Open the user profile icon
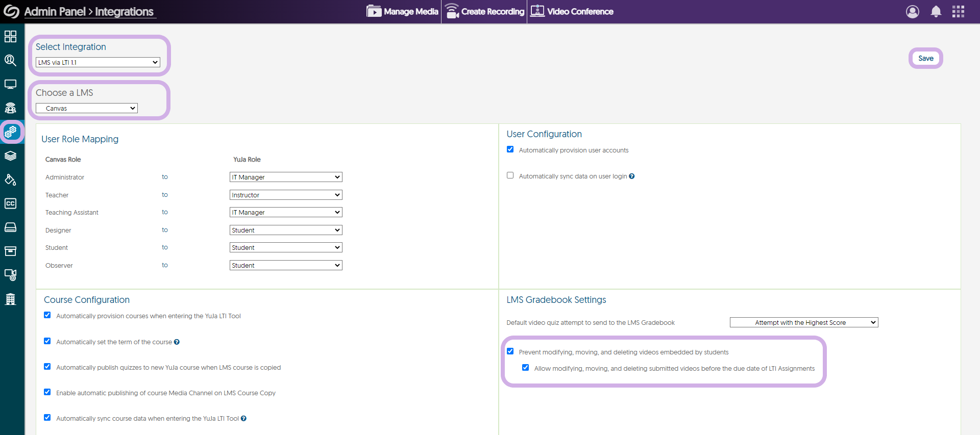 [912, 12]
